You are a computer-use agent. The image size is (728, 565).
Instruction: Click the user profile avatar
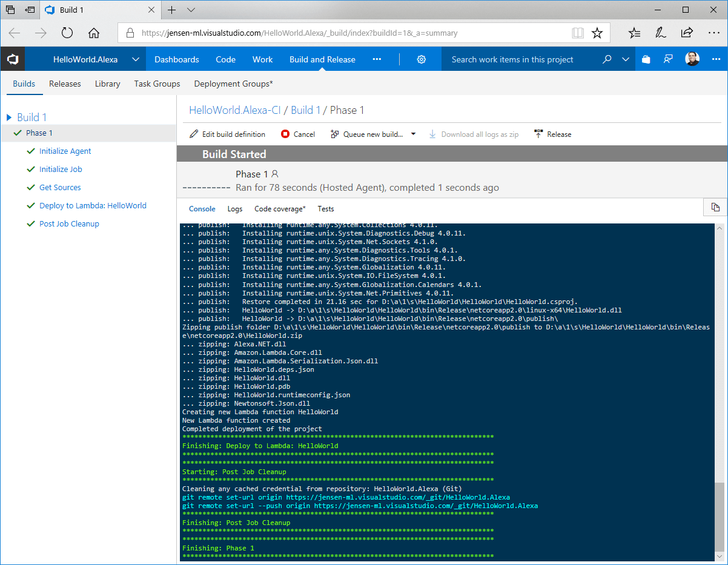(x=692, y=59)
